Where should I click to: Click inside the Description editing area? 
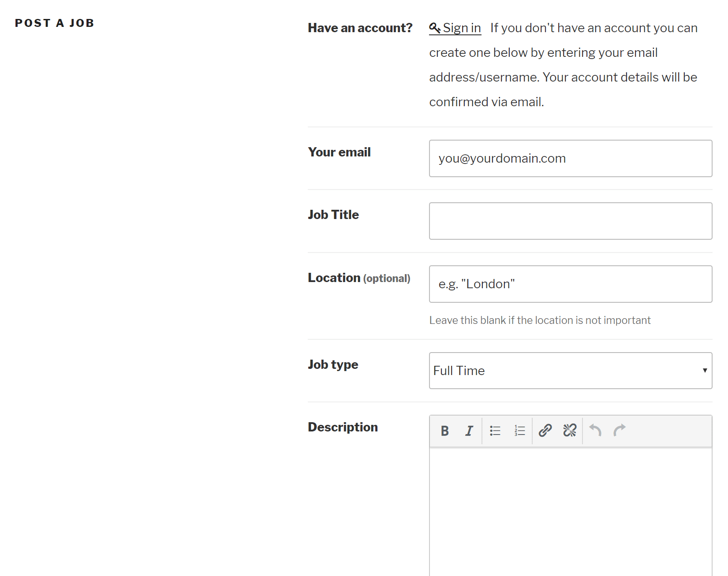570,507
